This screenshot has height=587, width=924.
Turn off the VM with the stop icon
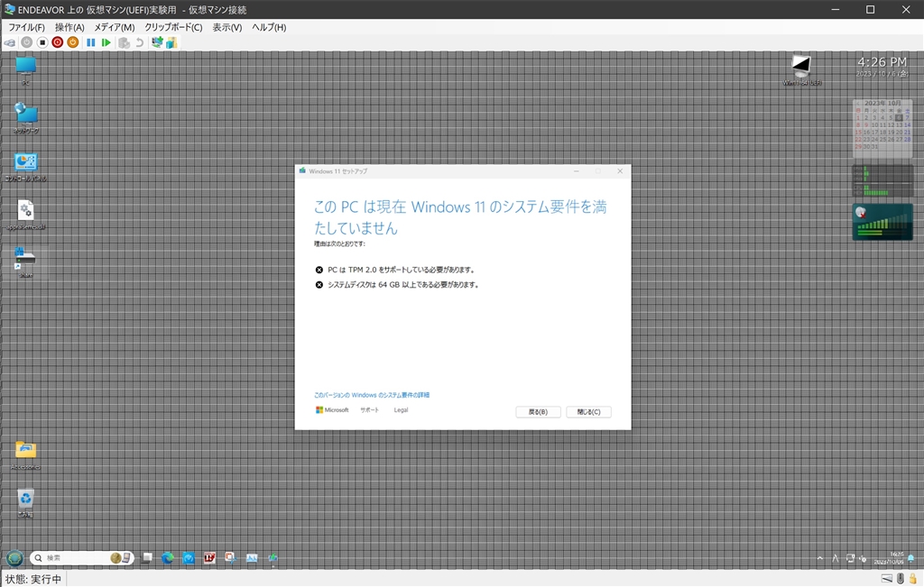[x=42, y=42]
